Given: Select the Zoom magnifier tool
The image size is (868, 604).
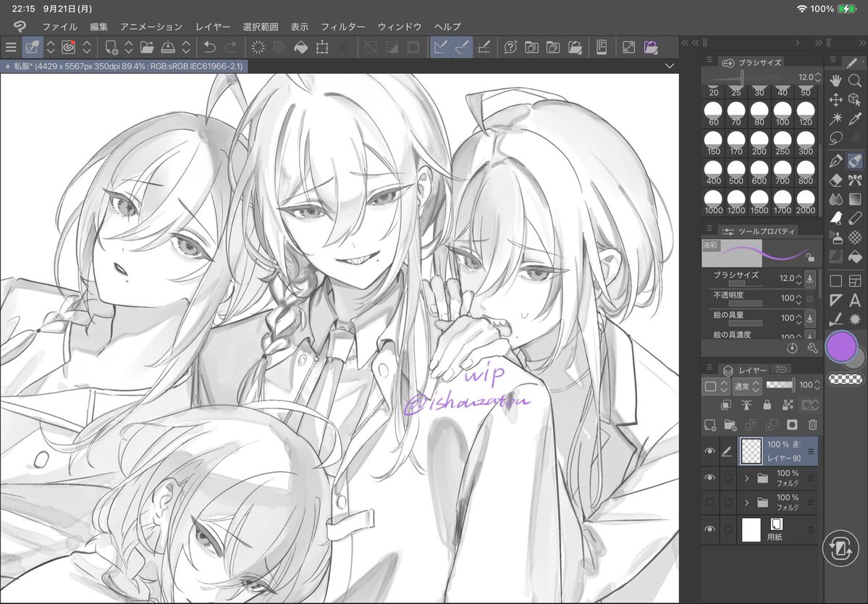Looking at the screenshot, I should click(855, 81).
